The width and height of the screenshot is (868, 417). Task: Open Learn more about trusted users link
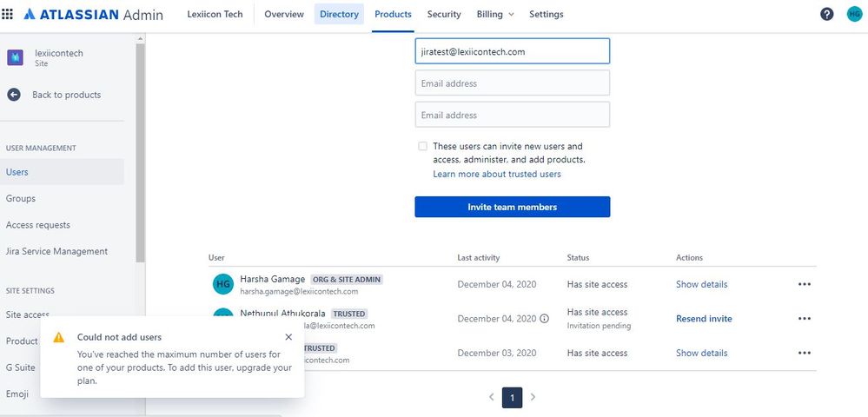pyautogui.click(x=496, y=174)
